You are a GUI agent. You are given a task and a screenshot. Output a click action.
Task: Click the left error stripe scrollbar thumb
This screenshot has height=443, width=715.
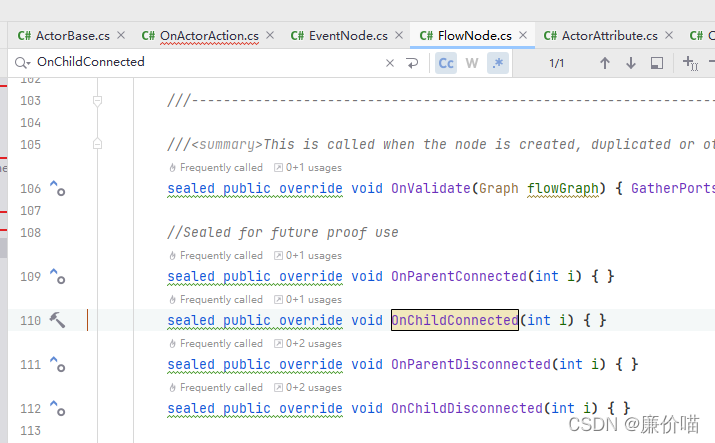(x=4, y=248)
